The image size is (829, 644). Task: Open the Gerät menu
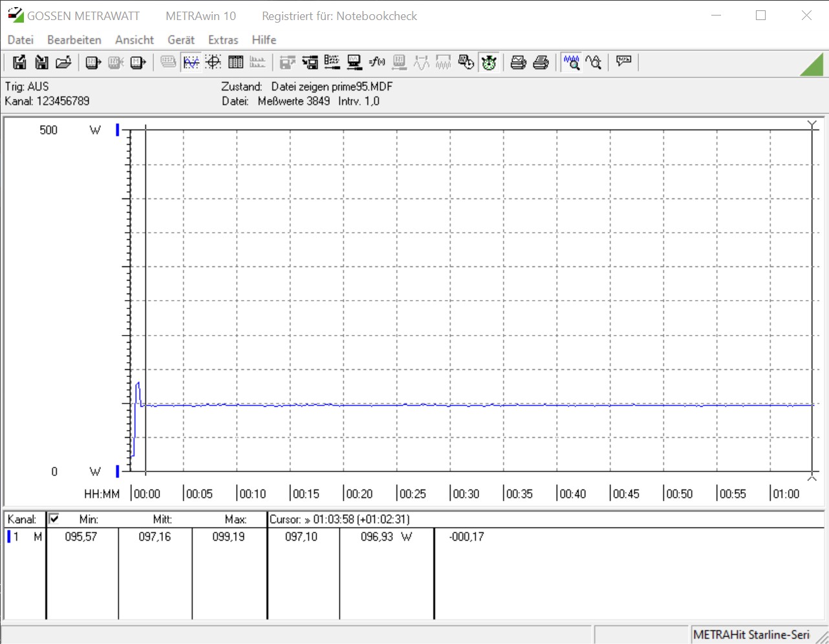(181, 40)
